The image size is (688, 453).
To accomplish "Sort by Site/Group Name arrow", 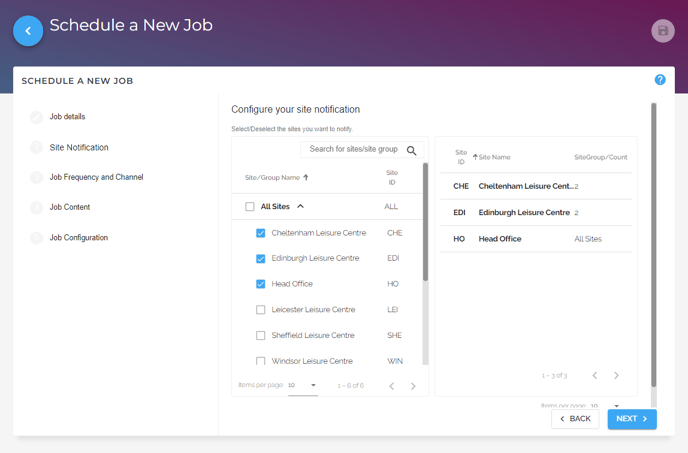I will click(306, 177).
